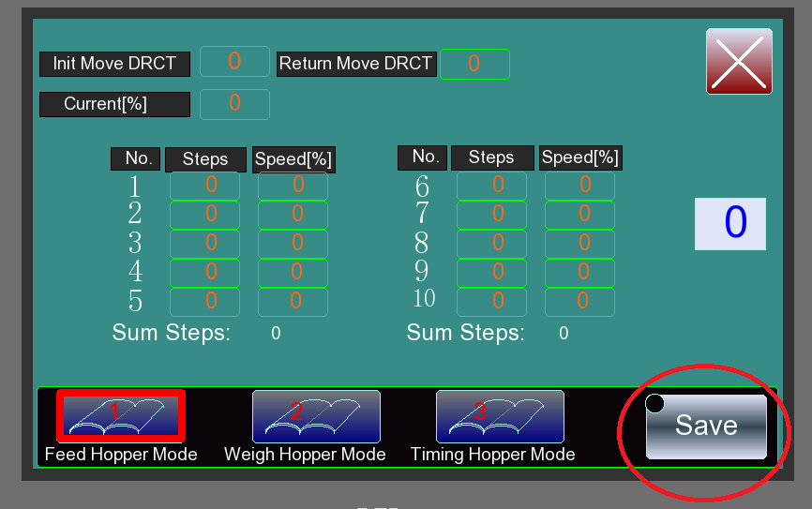Change Speed[%] value for row 7
This screenshot has width=812, height=509.
pyautogui.click(x=579, y=215)
